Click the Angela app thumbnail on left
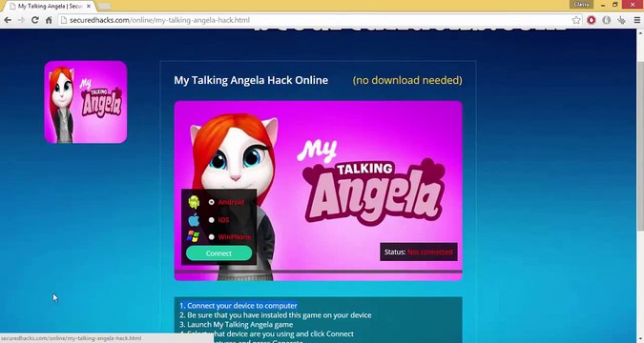644x343 pixels. [86, 102]
